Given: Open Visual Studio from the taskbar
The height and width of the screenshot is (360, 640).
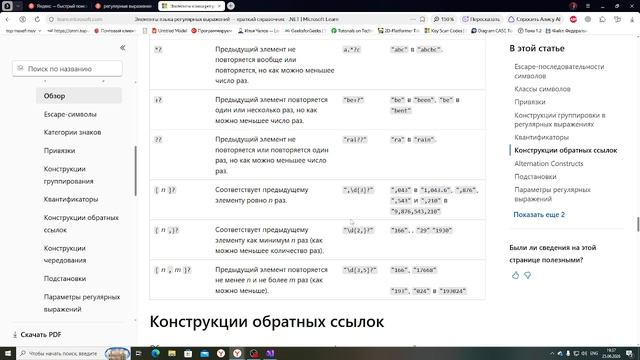Looking at the screenshot, I should [x=270, y=353].
